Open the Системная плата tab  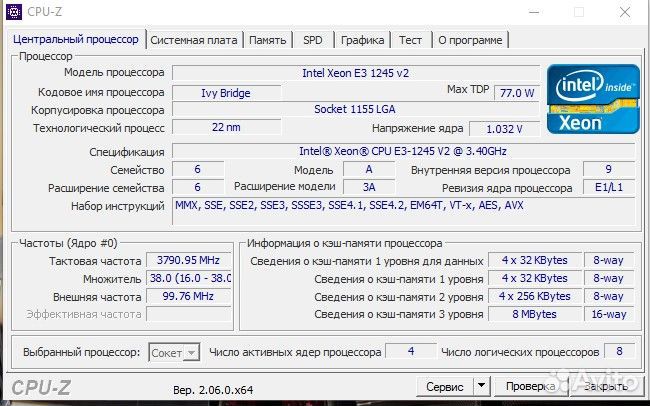pos(194,40)
